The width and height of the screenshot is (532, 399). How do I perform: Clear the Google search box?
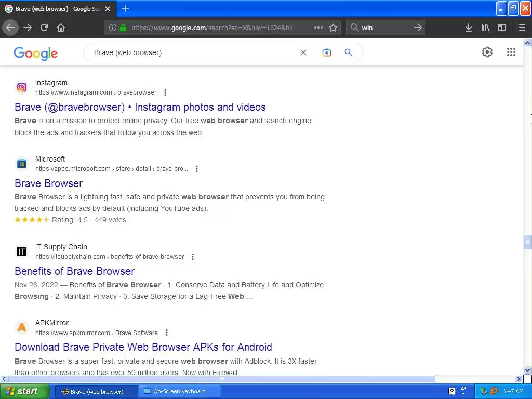click(x=303, y=52)
